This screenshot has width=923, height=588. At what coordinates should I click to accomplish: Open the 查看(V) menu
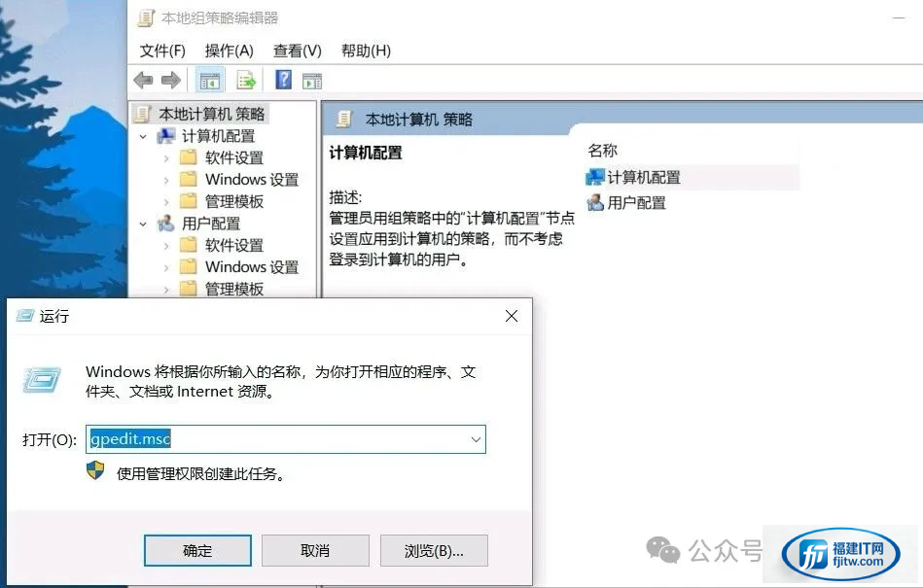pos(297,51)
